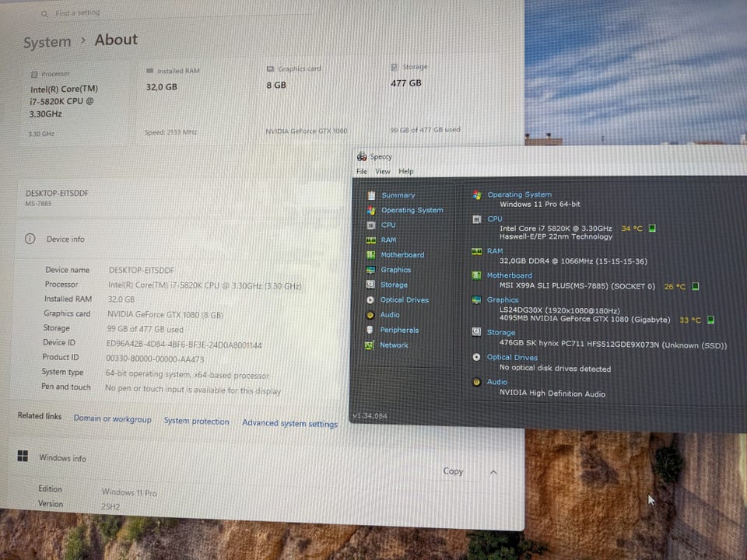Open the View menu in Speccy
Viewport: 747px width, 560px height.
pos(383,171)
